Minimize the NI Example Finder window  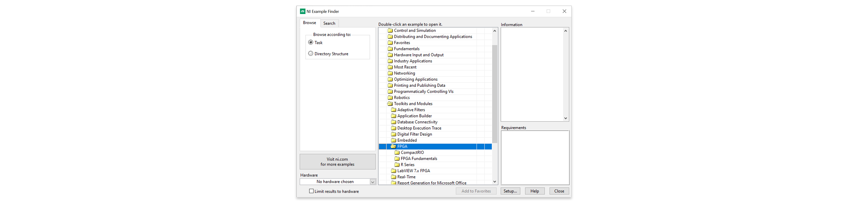tap(533, 11)
